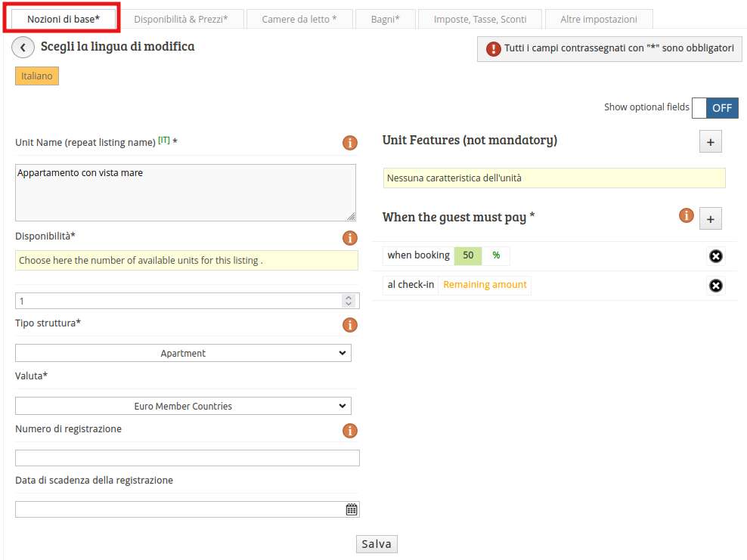
Task: Select the Italiano language button
Action: click(x=37, y=76)
